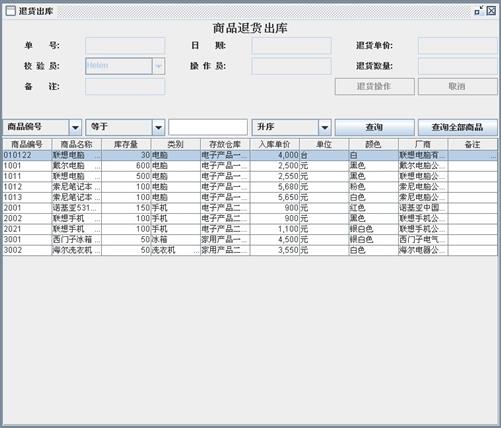Expand the 等于 comparison dropdown
The image size is (501, 428).
pos(158,127)
